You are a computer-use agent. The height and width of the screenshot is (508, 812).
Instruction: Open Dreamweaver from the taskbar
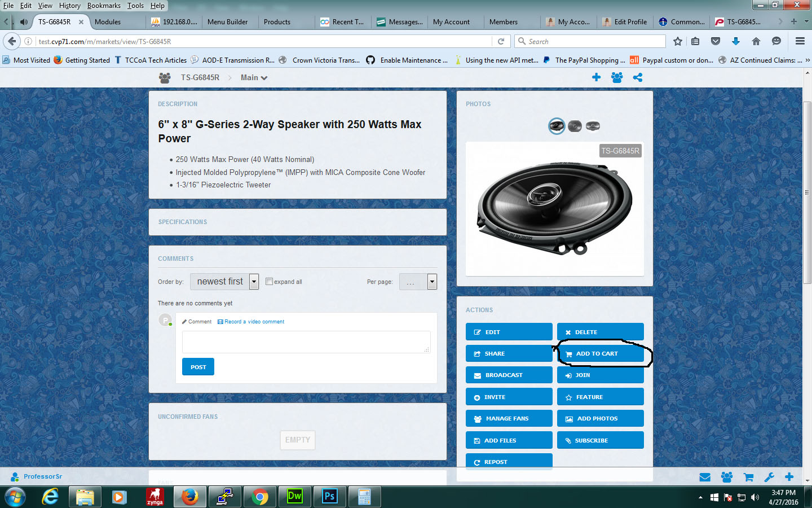coord(294,497)
